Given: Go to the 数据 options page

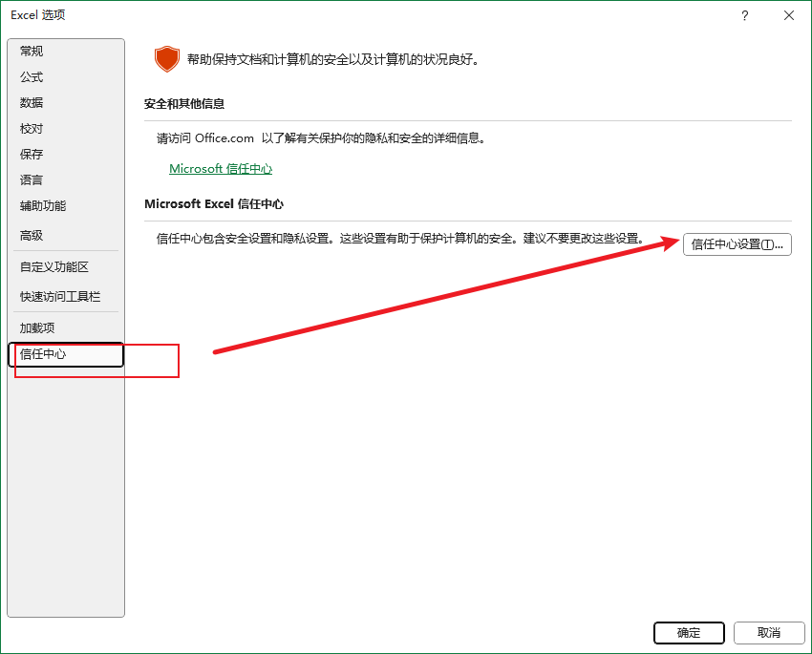Looking at the screenshot, I should click(x=66, y=103).
